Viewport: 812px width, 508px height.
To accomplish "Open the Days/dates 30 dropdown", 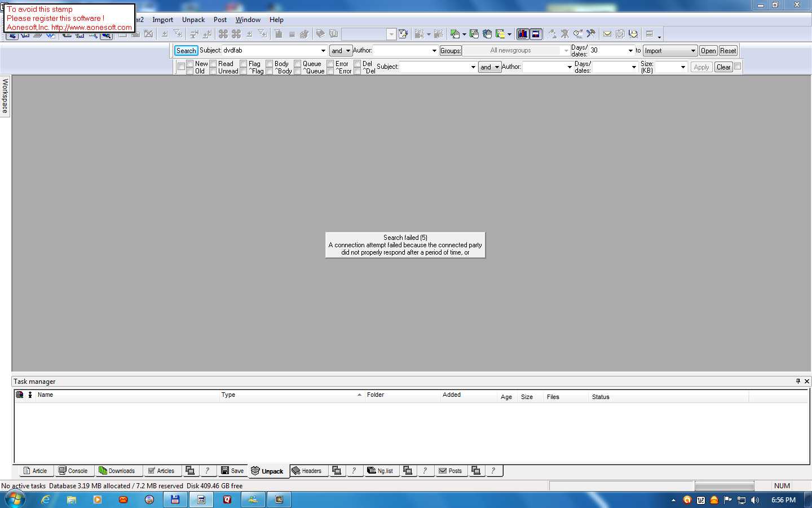I will point(630,51).
